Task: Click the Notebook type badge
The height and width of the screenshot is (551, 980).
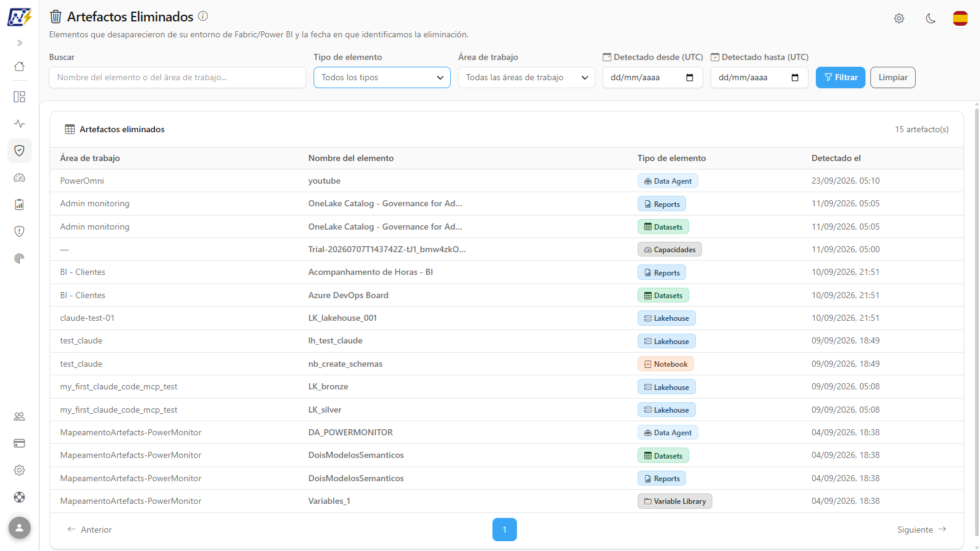Action: [666, 364]
